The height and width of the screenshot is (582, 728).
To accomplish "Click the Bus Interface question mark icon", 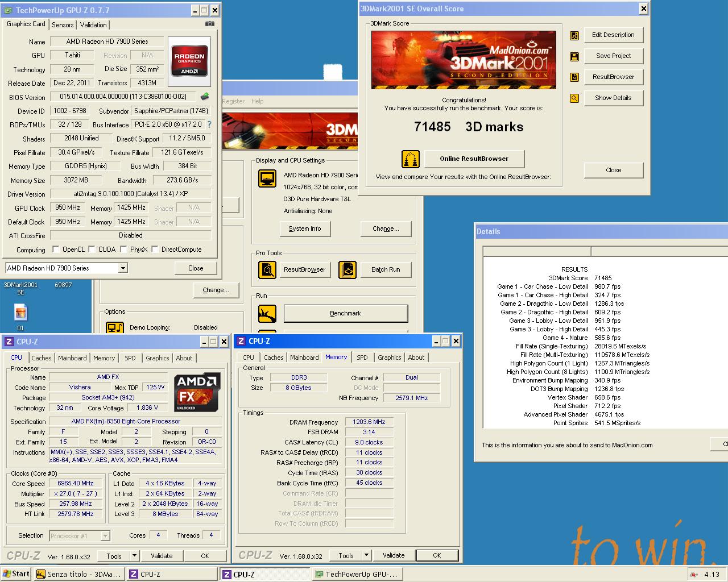I will click(209, 124).
